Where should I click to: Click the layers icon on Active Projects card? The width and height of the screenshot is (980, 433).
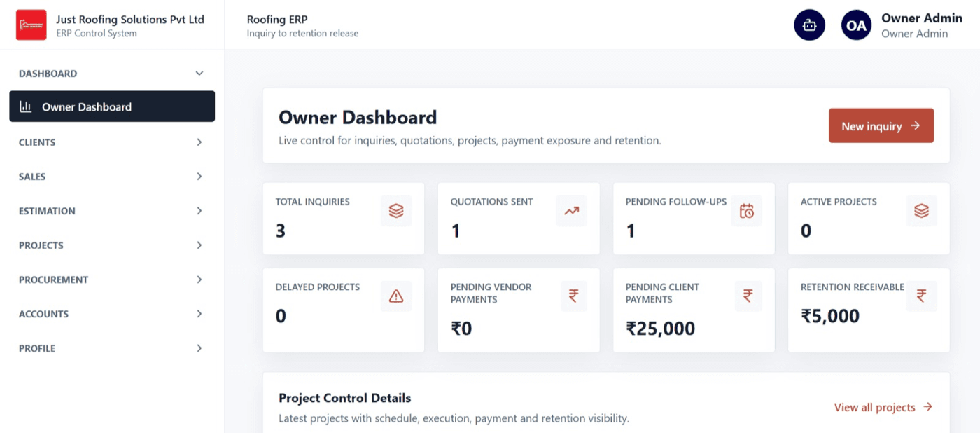[x=921, y=210]
